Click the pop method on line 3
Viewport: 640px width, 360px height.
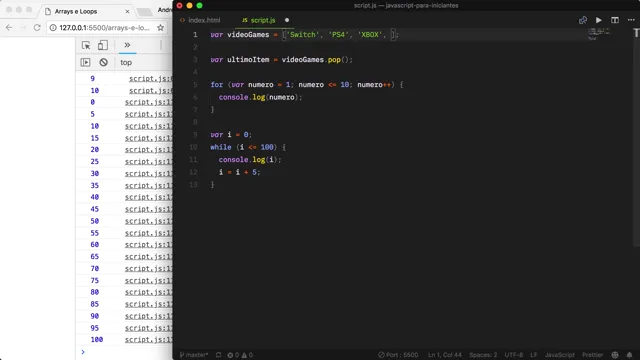(334, 60)
